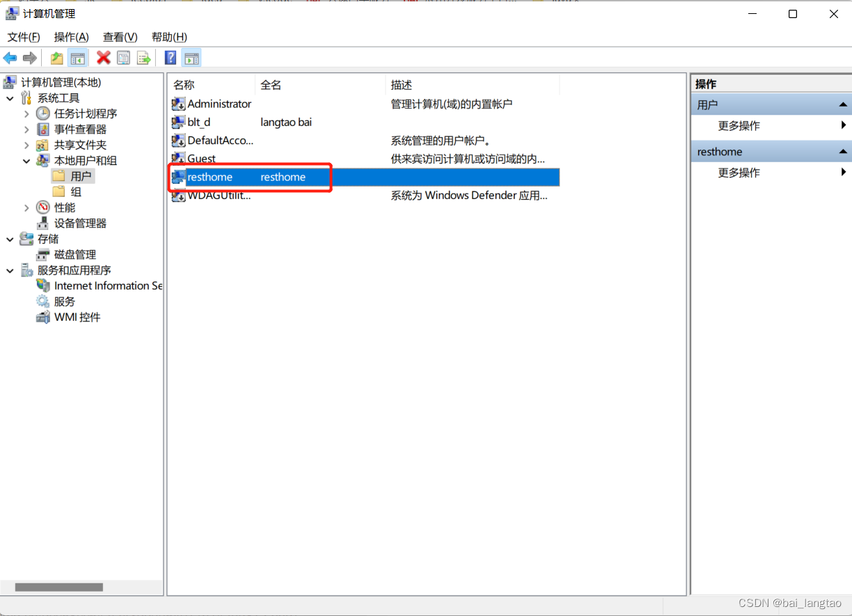This screenshot has width=852, height=616.
Task: Expand the 共享文件夹 tree node
Action: 27,145
